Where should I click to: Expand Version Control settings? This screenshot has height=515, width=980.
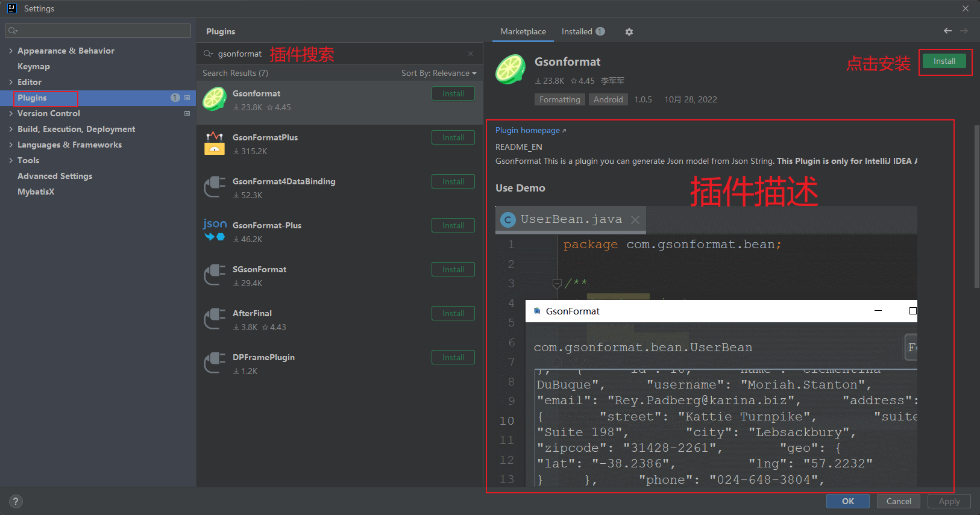tap(11, 113)
